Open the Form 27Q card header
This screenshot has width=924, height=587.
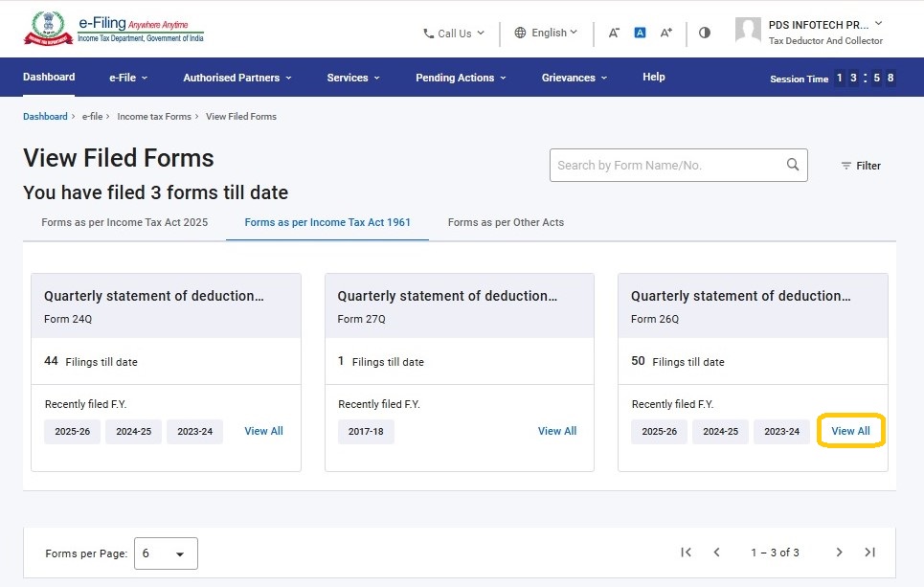point(460,305)
